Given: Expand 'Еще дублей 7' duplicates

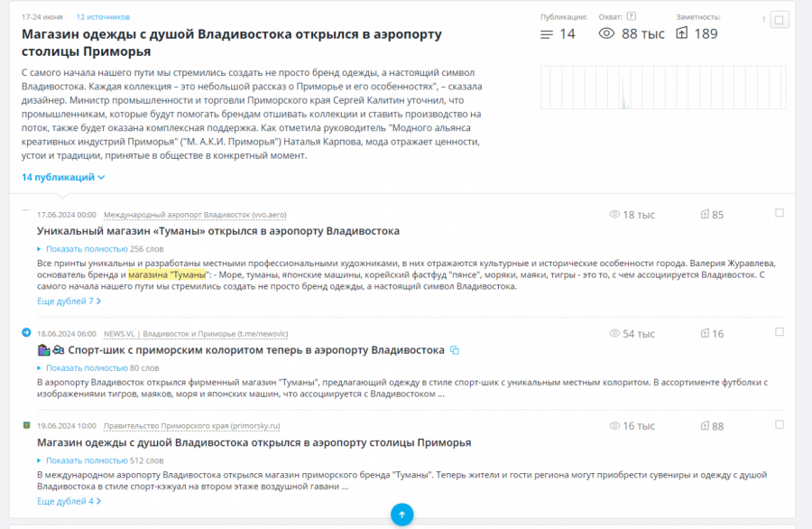Looking at the screenshot, I should [x=69, y=301].
